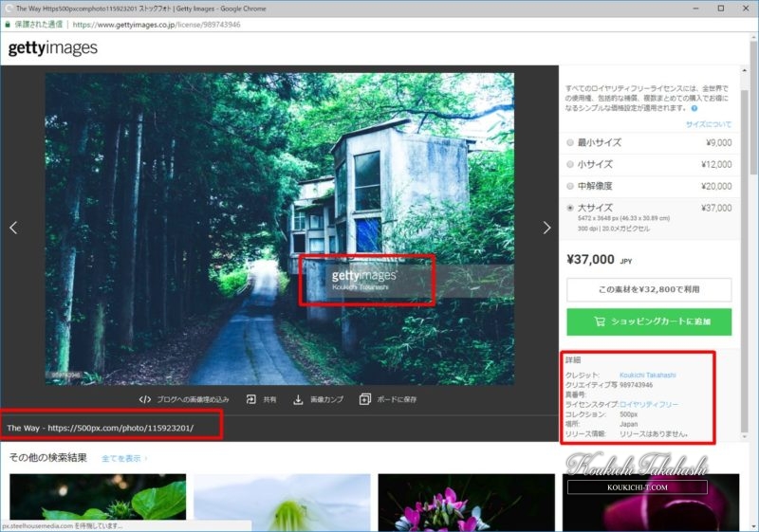Go to the next image with right arrow

pos(546,228)
